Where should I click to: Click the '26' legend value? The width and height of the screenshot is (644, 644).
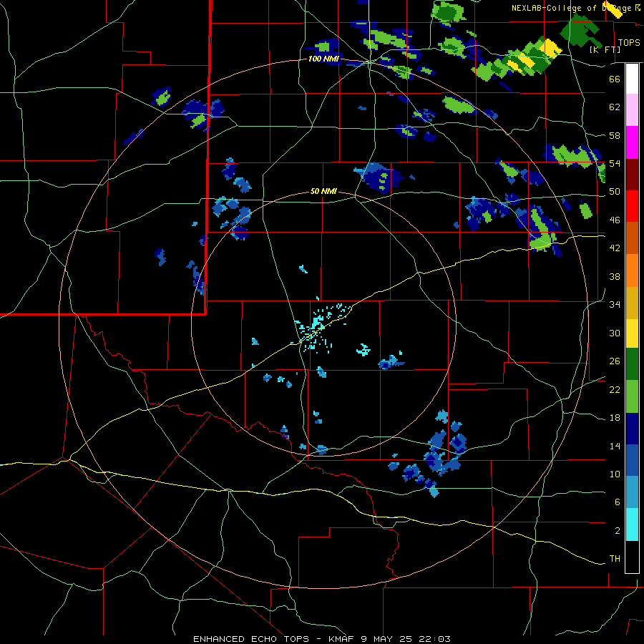[615, 361]
